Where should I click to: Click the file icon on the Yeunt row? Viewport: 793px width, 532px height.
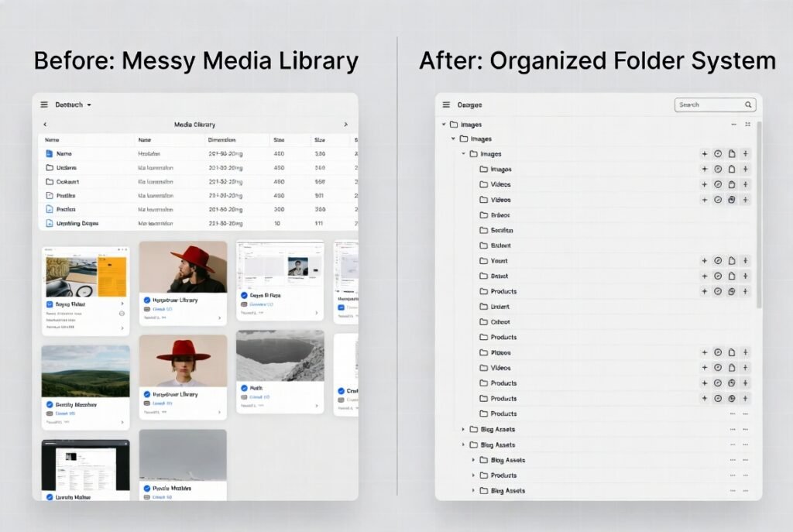tap(732, 261)
